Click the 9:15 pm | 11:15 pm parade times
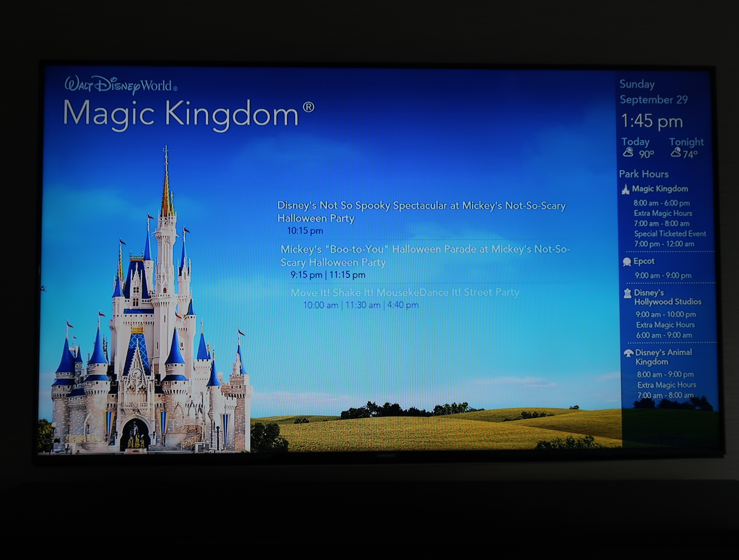739x560 pixels. coord(328,275)
